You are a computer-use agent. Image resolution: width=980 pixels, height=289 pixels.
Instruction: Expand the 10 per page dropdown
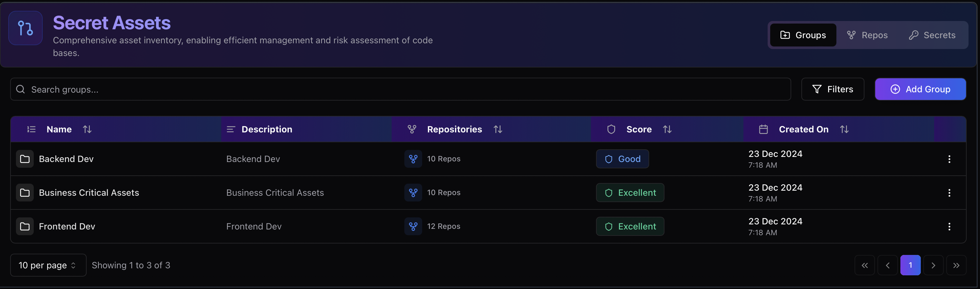(x=48, y=265)
